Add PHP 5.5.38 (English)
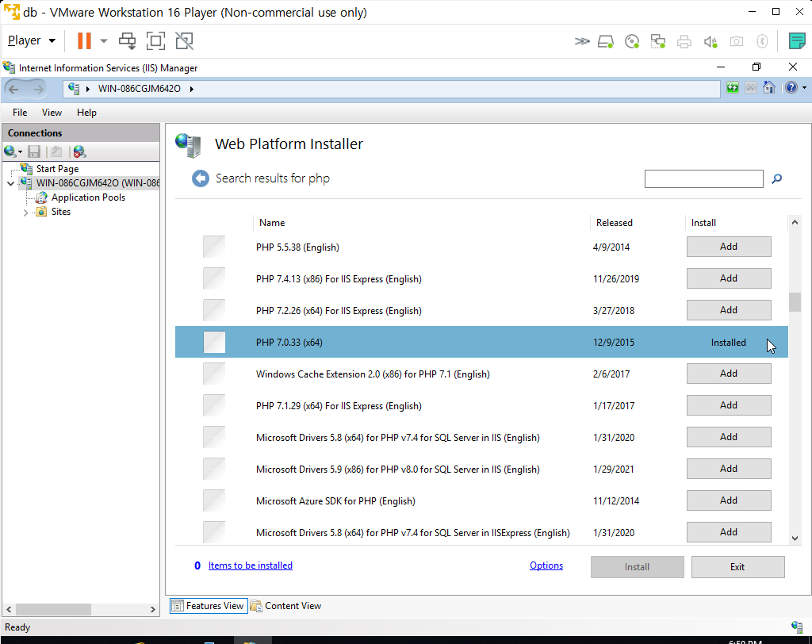The image size is (812, 644). [x=729, y=247]
